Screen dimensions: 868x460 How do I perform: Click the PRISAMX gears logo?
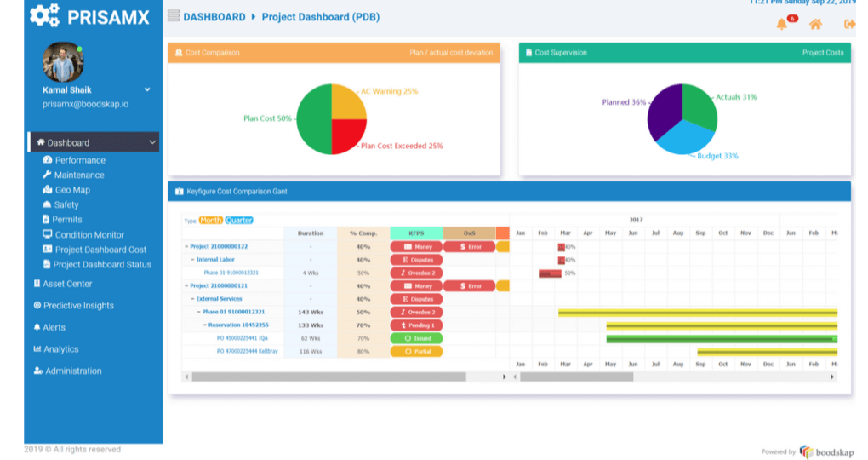click(45, 15)
